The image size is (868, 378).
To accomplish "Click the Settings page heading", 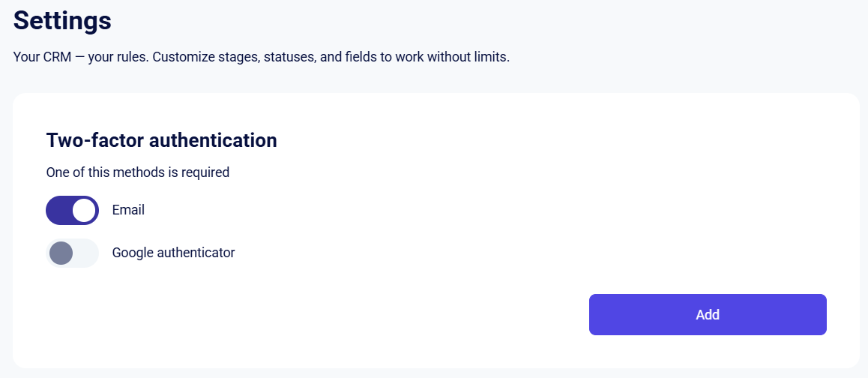I will (62, 20).
